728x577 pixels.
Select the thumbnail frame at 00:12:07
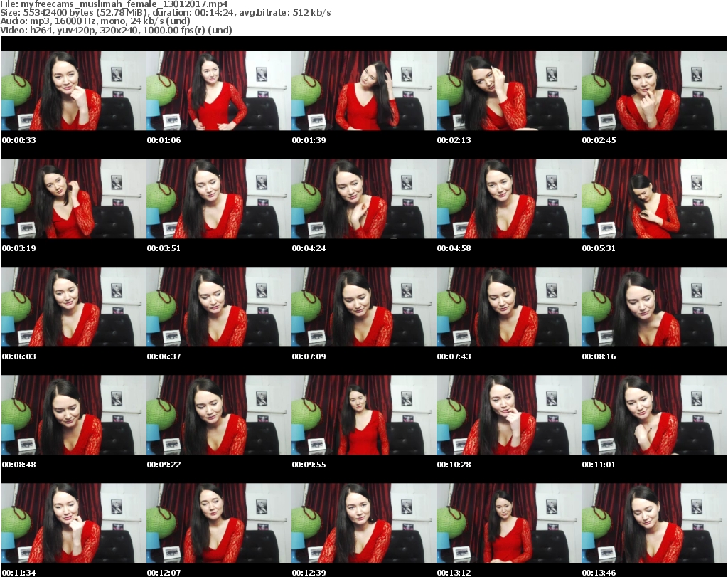[219, 524]
